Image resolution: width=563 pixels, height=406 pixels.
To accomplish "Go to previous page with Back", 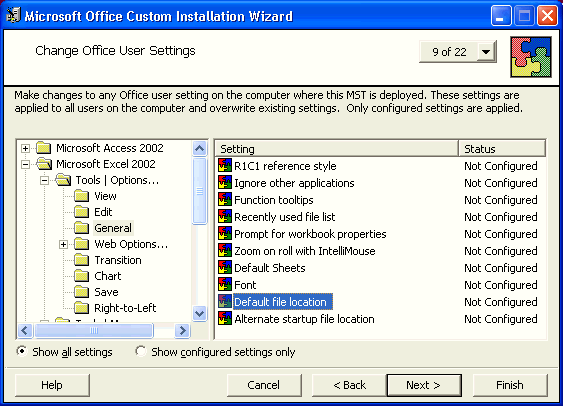I will coord(349,385).
